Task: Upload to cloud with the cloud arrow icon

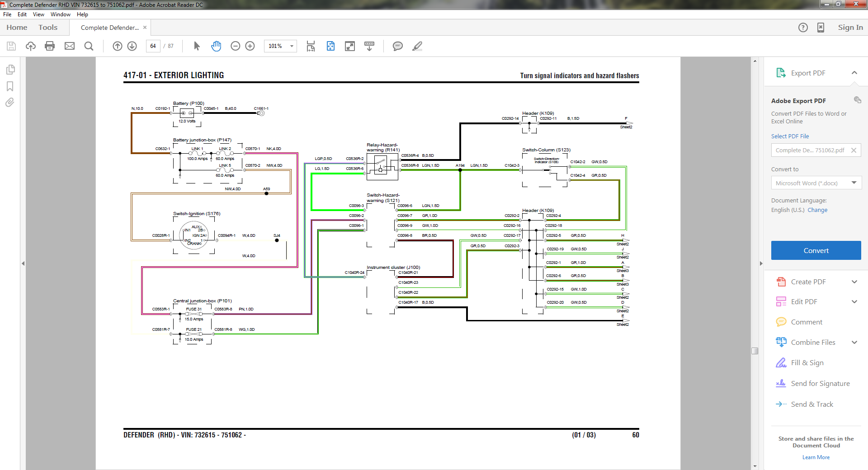Action: pos(31,46)
